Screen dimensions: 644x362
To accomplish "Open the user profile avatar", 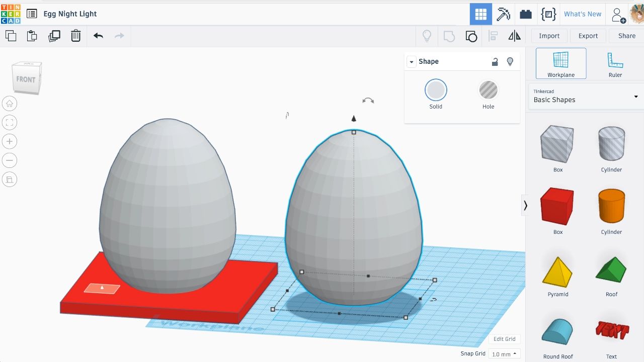I will tap(637, 14).
